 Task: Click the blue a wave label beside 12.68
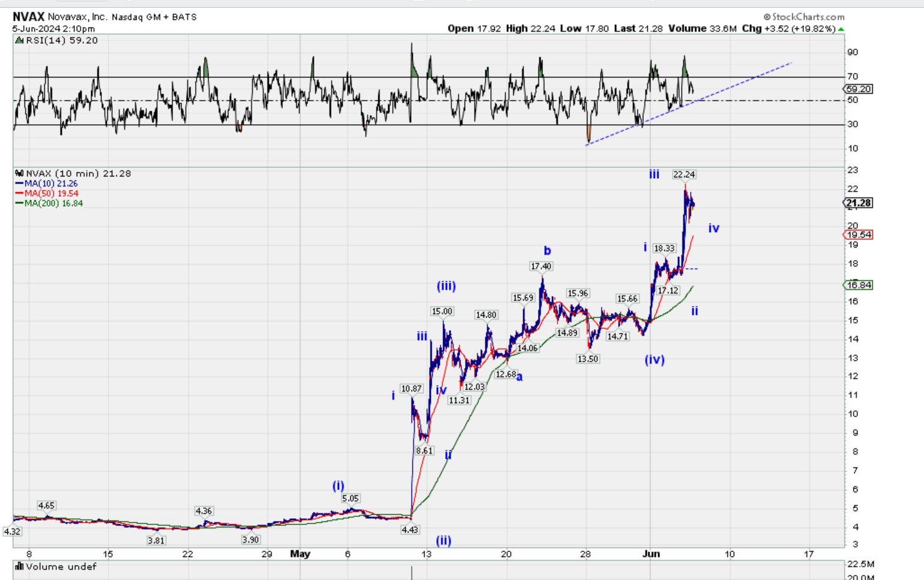pyautogui.click(x=520, y=377)
